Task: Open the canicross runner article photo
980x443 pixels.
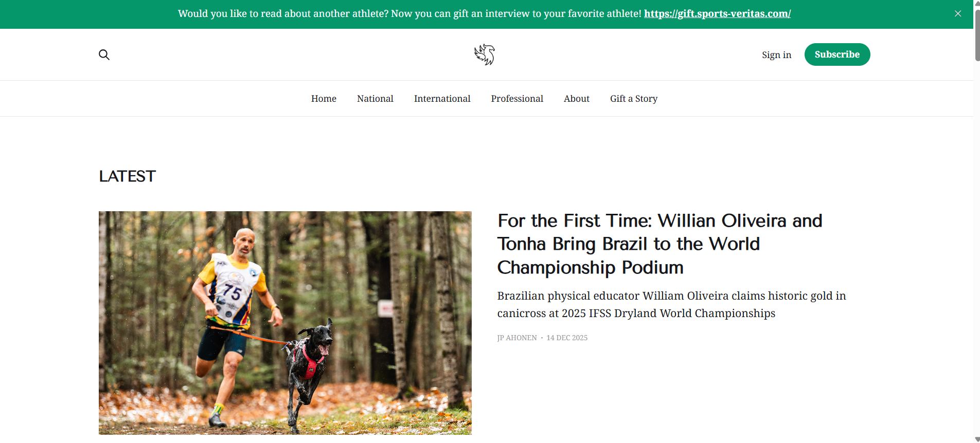Action: (285, 323)
